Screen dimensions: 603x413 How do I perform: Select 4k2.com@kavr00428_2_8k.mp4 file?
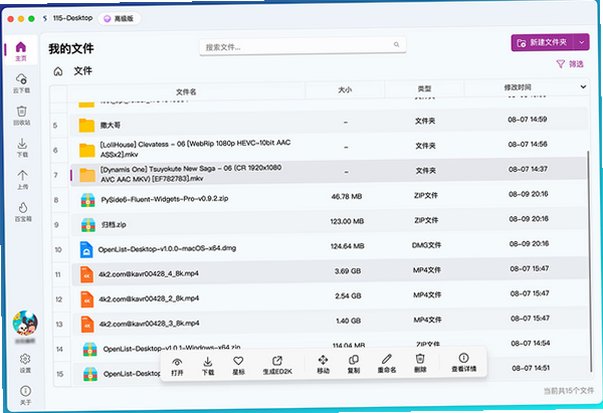click(x=329, y=297)
